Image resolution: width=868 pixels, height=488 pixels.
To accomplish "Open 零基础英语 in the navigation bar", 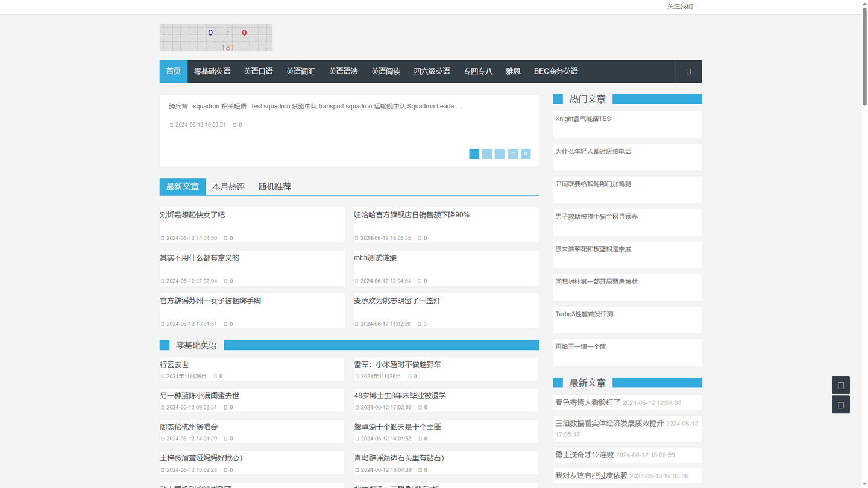I will pos(212,71).
